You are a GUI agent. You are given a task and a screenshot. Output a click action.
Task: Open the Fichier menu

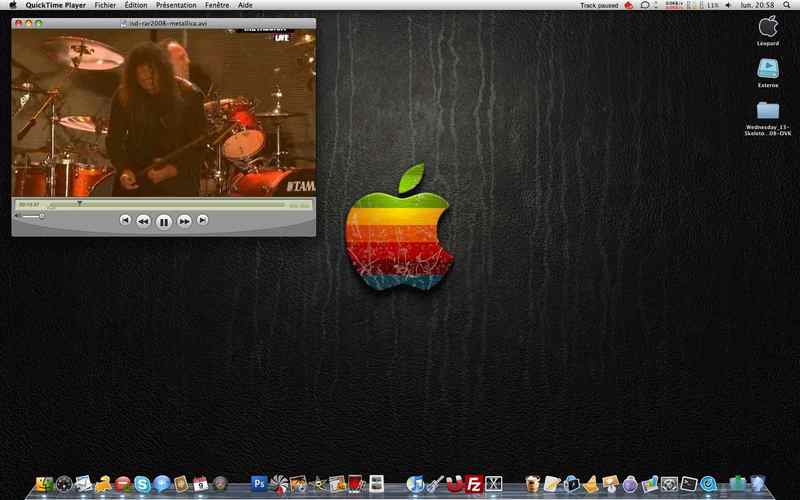105,5
